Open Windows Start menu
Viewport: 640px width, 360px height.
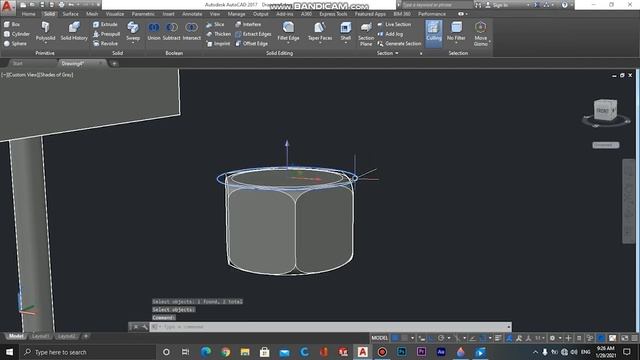9,352
